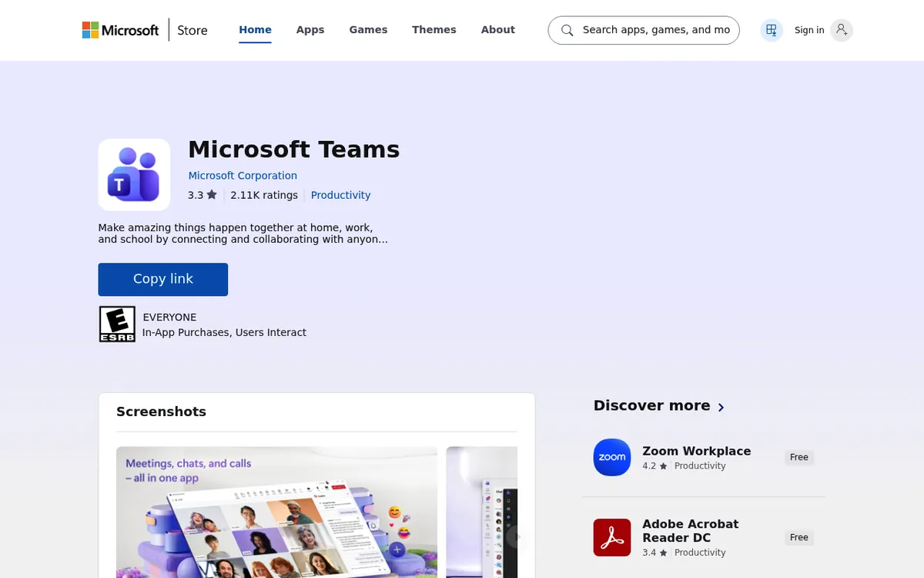Click the Zoom Workplace 4.2 star rating
Viewport: 924px width, 578px height.
(654, 466)
